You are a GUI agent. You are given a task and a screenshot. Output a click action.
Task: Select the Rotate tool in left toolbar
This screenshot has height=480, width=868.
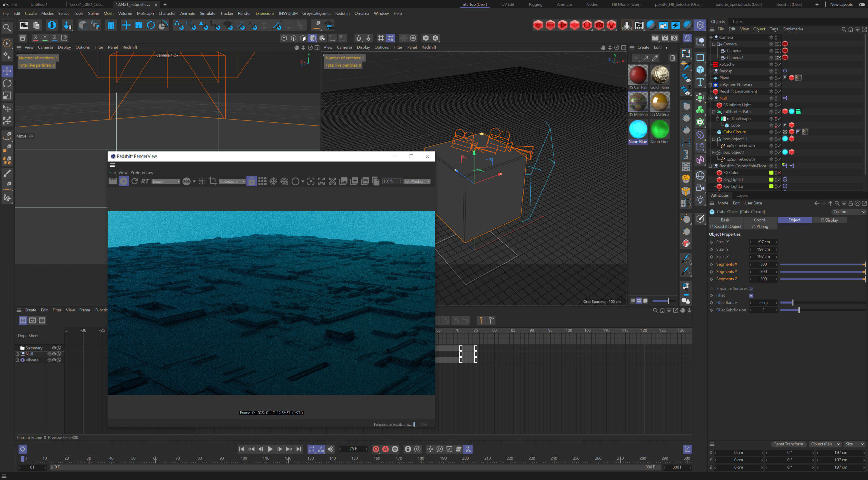point(7,83)
